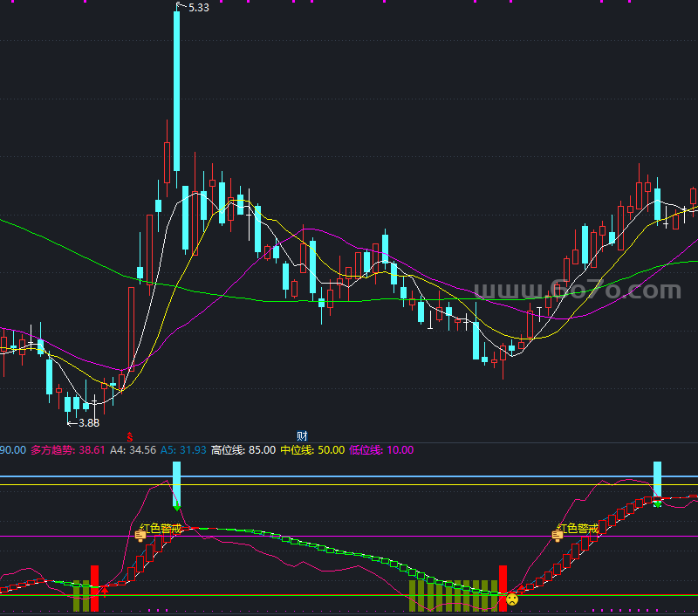698x616 pixels.
Task: Click the left 红色警戒 text label
Action: click(x=161, y=529)
